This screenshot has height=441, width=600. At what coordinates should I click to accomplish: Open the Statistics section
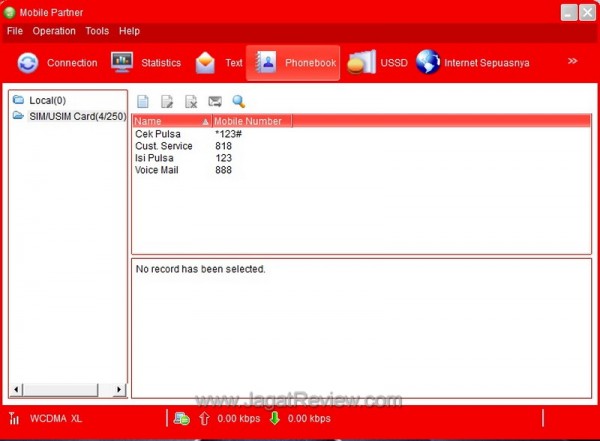click(146, 63)
